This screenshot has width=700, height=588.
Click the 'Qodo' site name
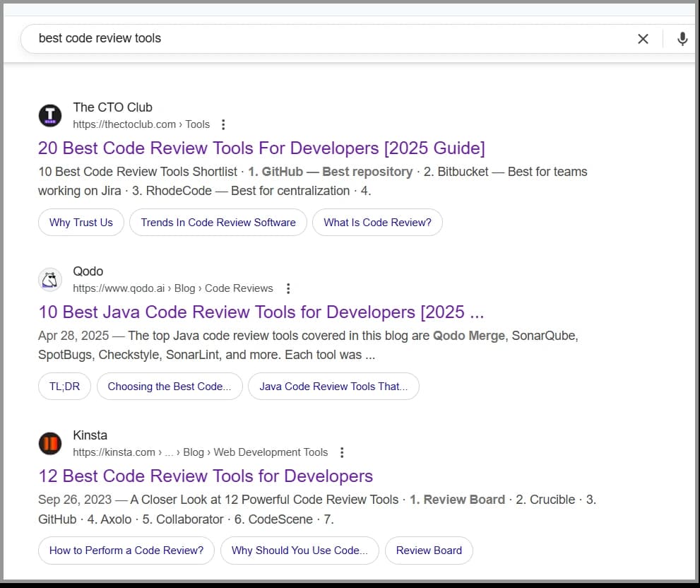tap(88, 271)
